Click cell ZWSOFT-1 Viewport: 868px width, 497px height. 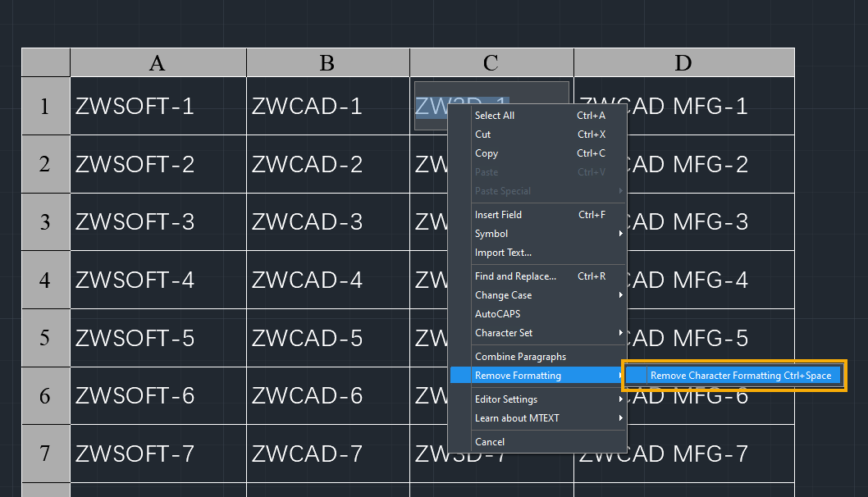pos(158,106)
